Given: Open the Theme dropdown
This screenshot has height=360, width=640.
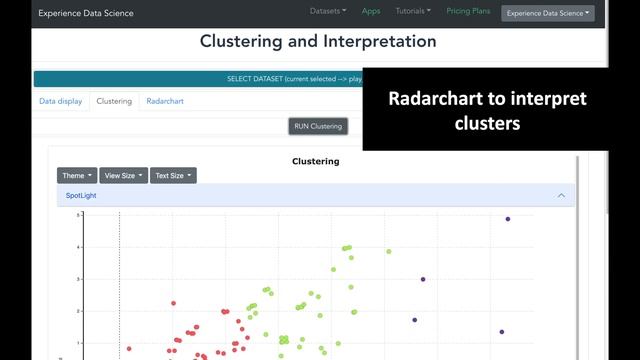Looking at the screenshot, I should click(77, 176).
